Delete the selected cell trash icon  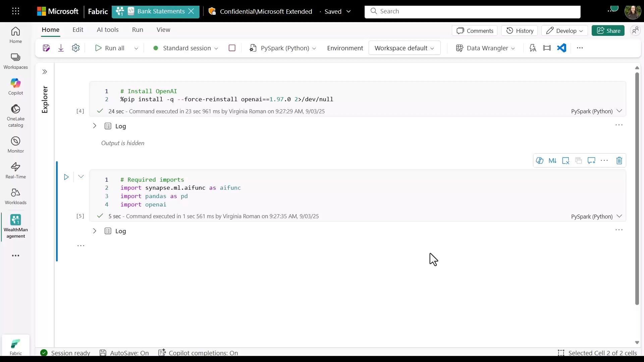(619, 161)
